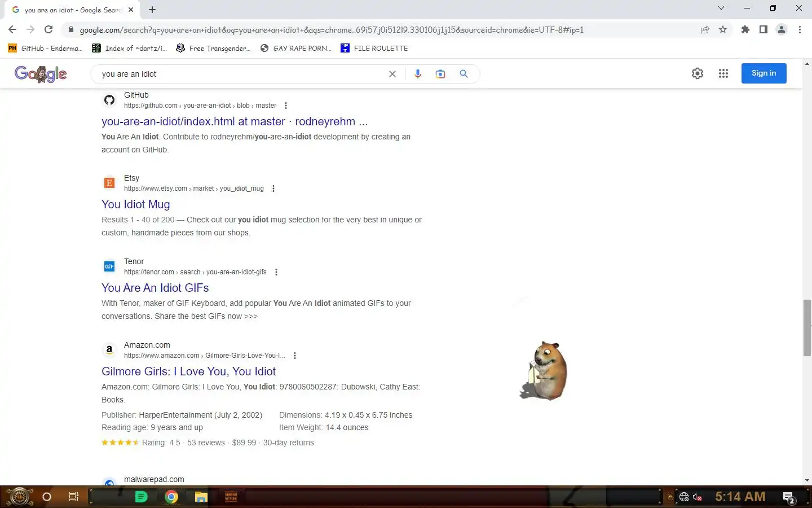Click the Sign in button
This screenshot has width=812, height=508.
click(x=764, y=73)
